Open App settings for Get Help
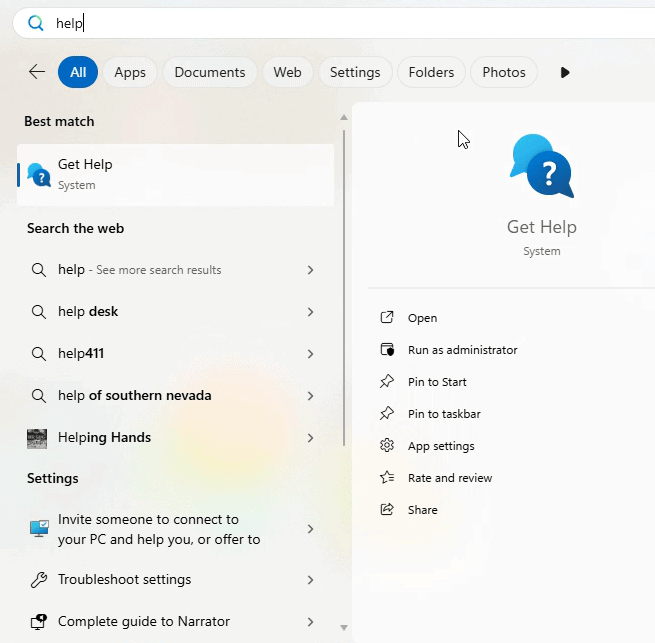 point(441,446)
